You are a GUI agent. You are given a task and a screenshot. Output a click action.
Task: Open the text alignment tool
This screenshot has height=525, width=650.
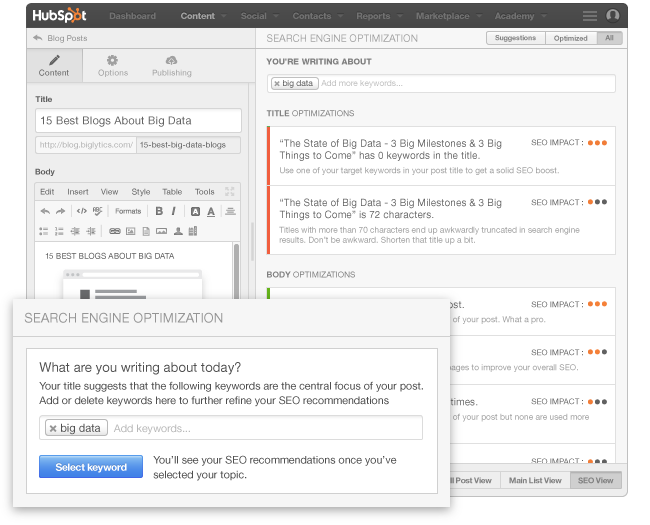[x=230, y=211]
